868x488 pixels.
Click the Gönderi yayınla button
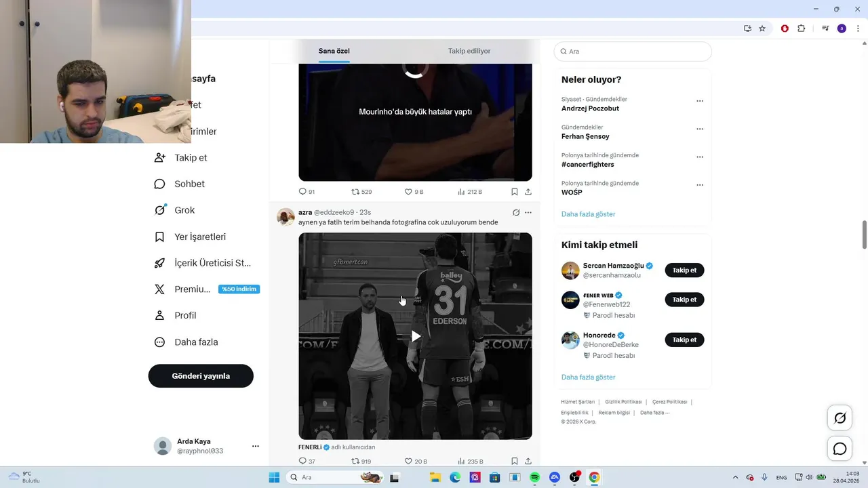click(201, 375)
